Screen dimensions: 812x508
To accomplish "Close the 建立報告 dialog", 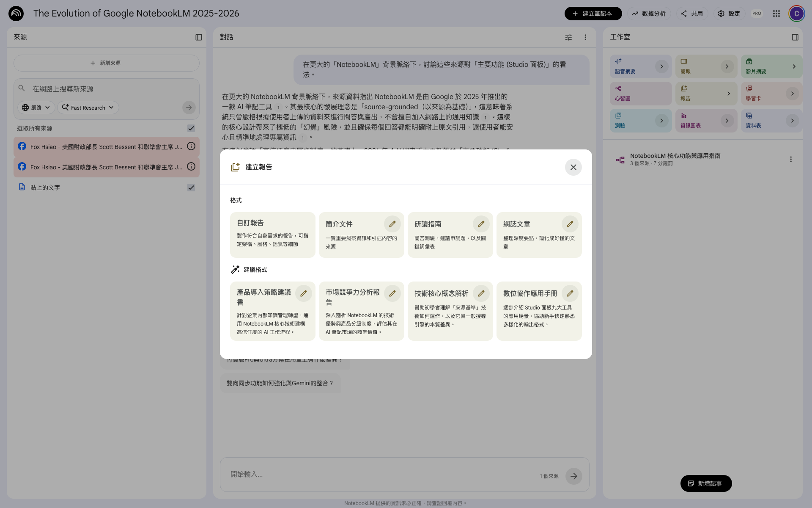I will tap(573, 167).
